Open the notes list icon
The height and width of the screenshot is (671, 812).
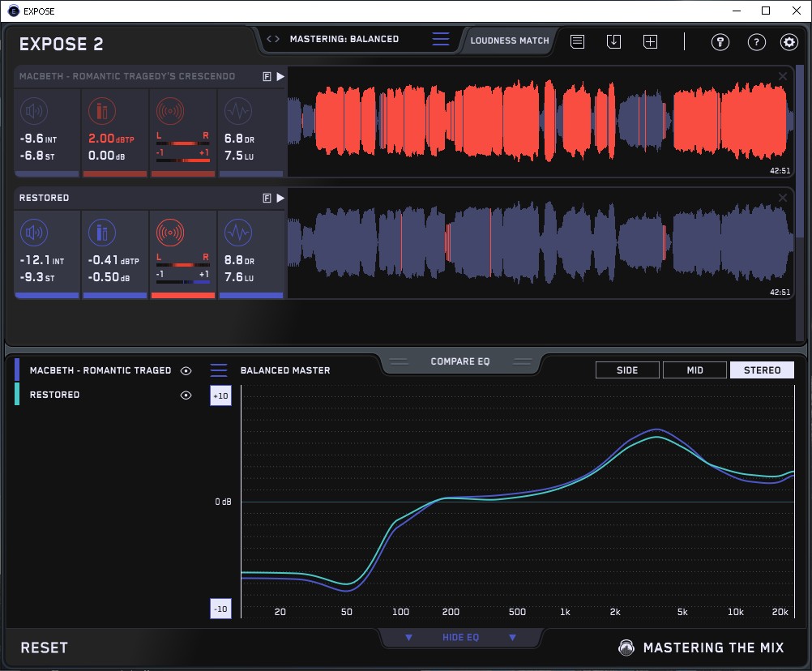pyautogui.click(x=577, y=41)
